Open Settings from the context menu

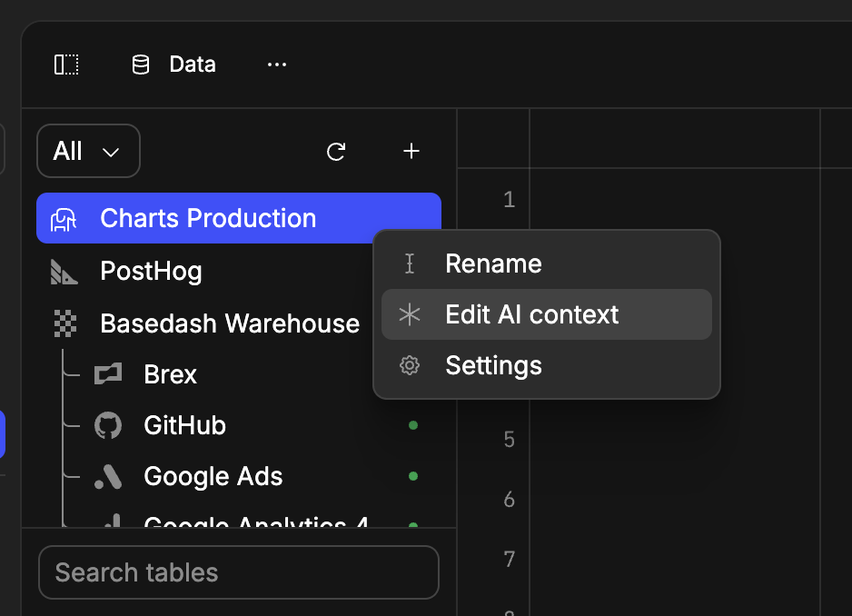click(x=493, y=365)
